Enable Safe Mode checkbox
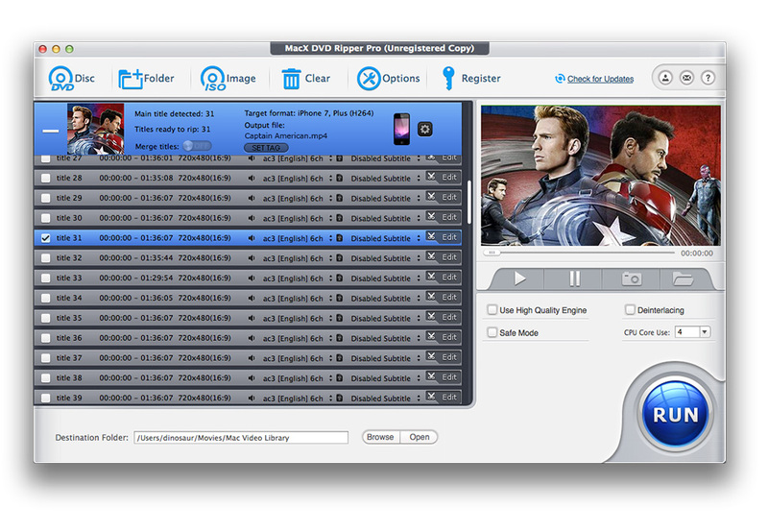 492,332
